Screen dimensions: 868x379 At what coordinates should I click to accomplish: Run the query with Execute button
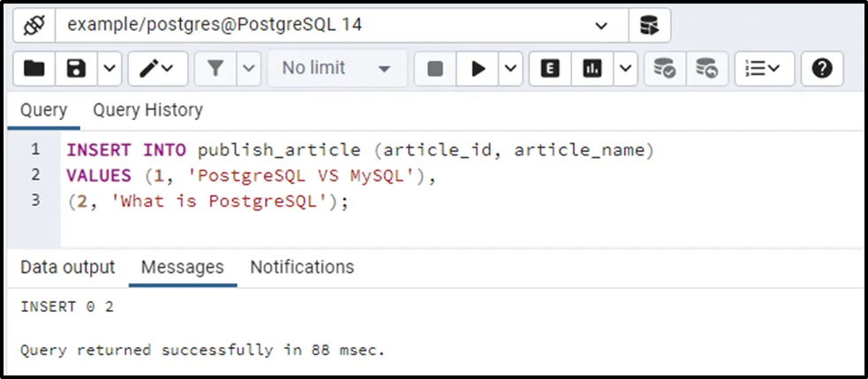coord(479,68)
